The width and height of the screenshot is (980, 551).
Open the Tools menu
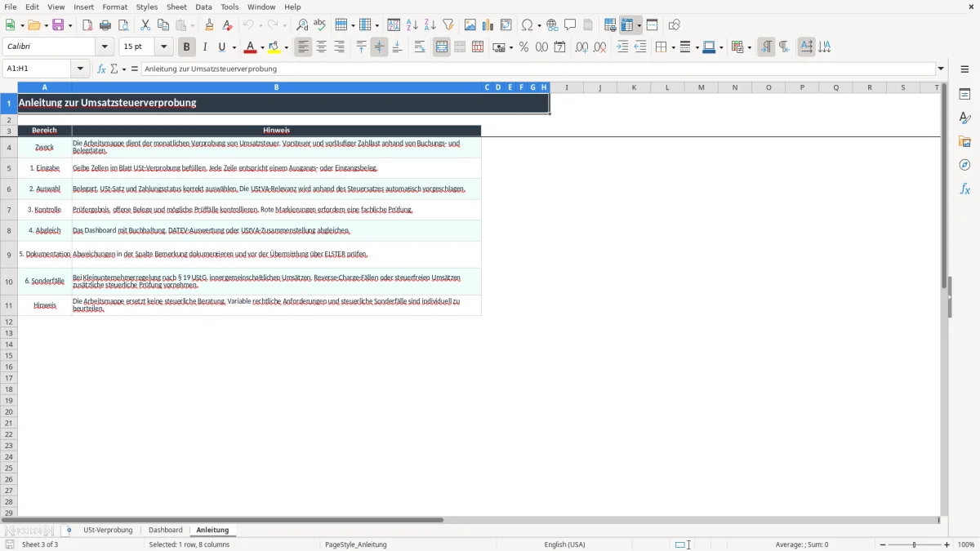229,7
